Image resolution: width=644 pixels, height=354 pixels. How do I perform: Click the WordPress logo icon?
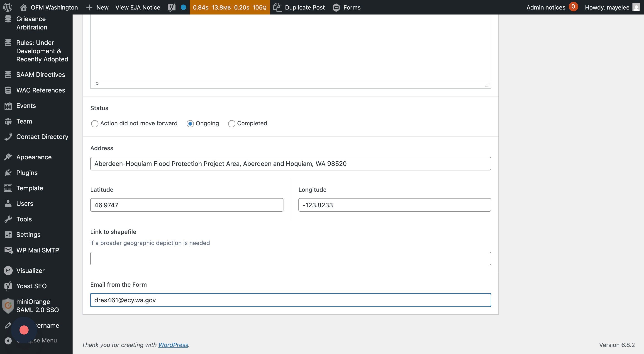pyautogui.click(x=7, y=7)
